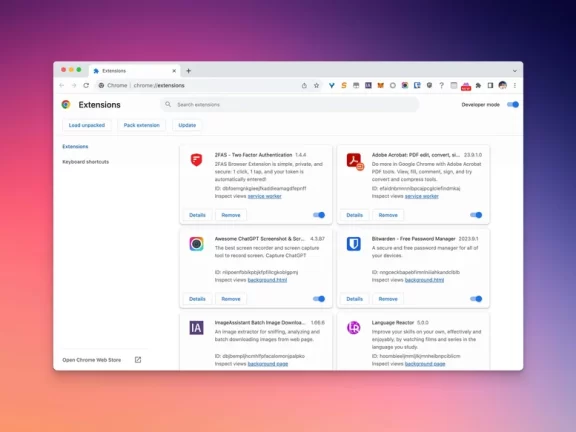The width and height of the screenshot is (576, 432).
Task: Click the chrome://extensions address bar
Action: 209,86
